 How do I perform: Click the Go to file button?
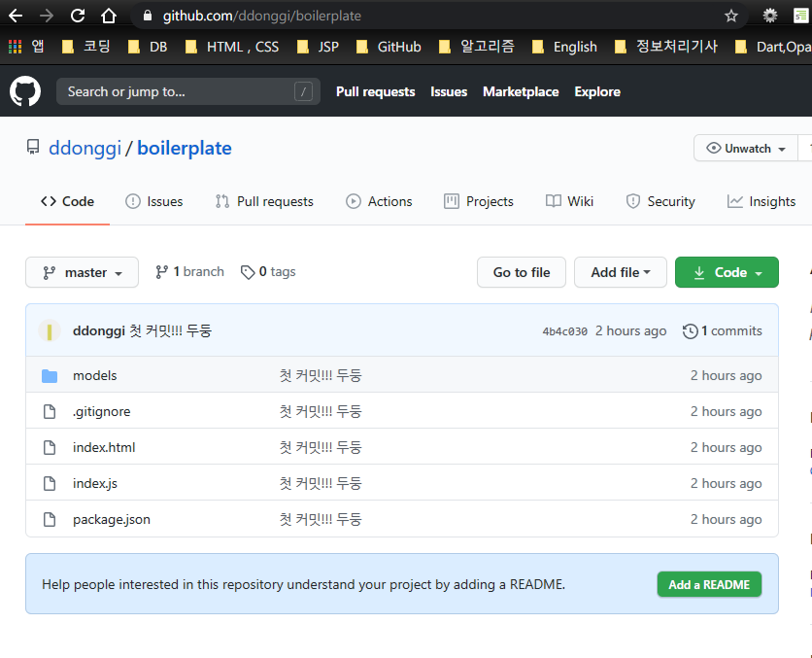(522, 272)
